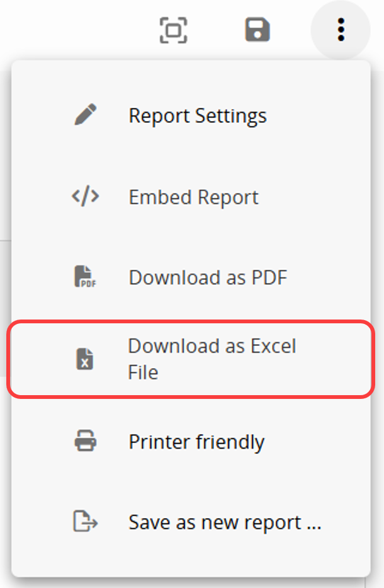This screenshot has width=384, height=588.
Task: Close the three-dot more options menu
Action: tap(341, 30)
